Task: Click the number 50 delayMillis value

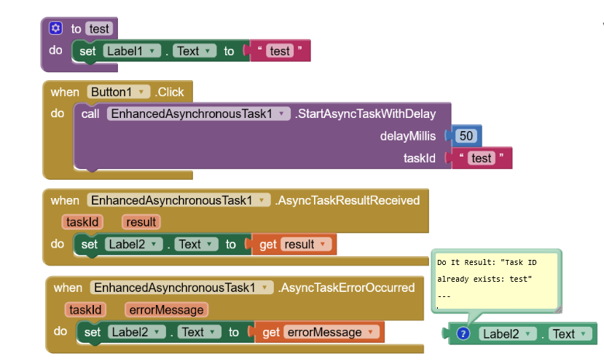Action: (466, 135)
